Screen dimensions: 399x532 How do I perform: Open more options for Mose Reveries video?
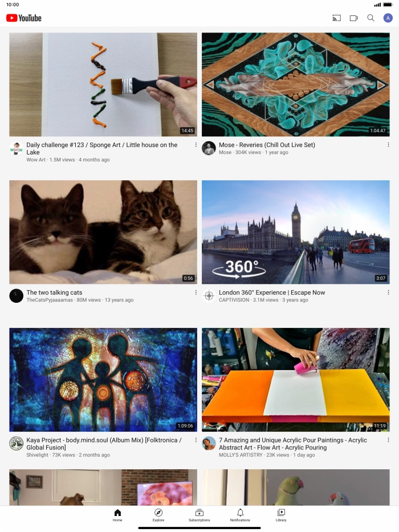point(388,145)
